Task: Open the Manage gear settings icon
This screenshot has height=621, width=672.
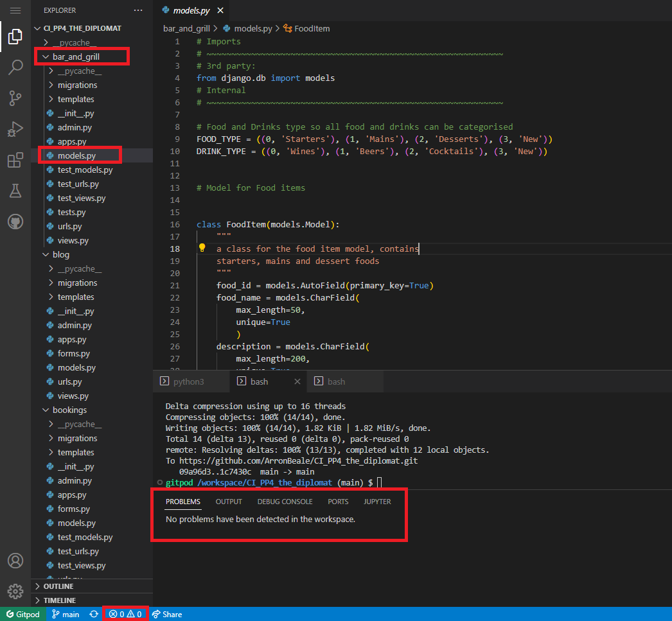Action: [x=15, y=591]
